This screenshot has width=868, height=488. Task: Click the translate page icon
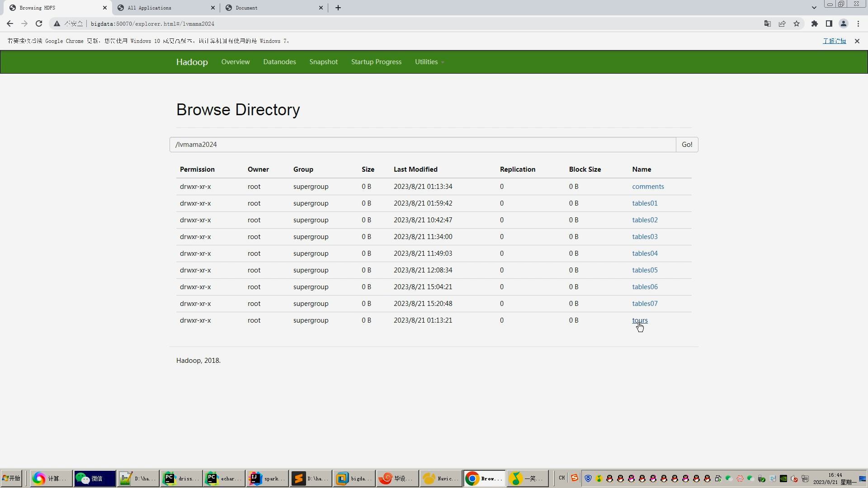[x=768, y=23]
